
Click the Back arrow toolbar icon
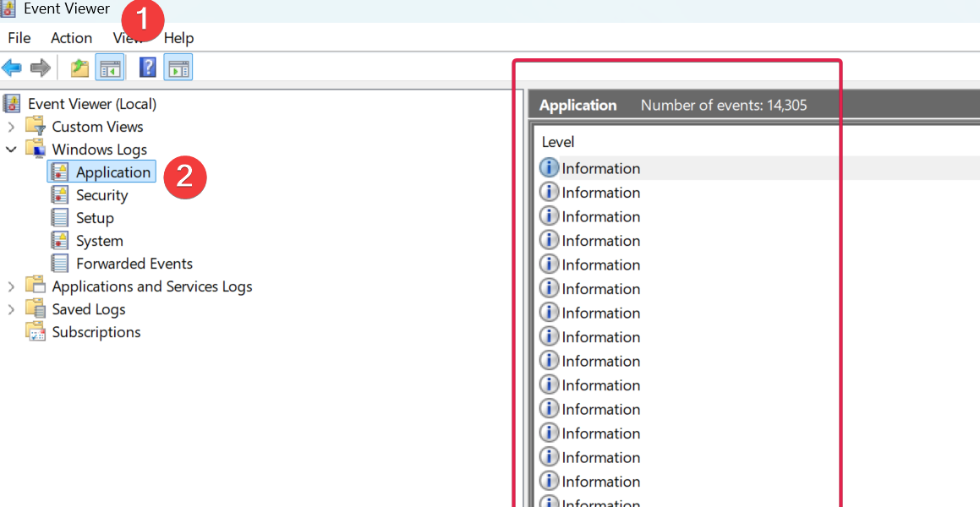point(12,68)
